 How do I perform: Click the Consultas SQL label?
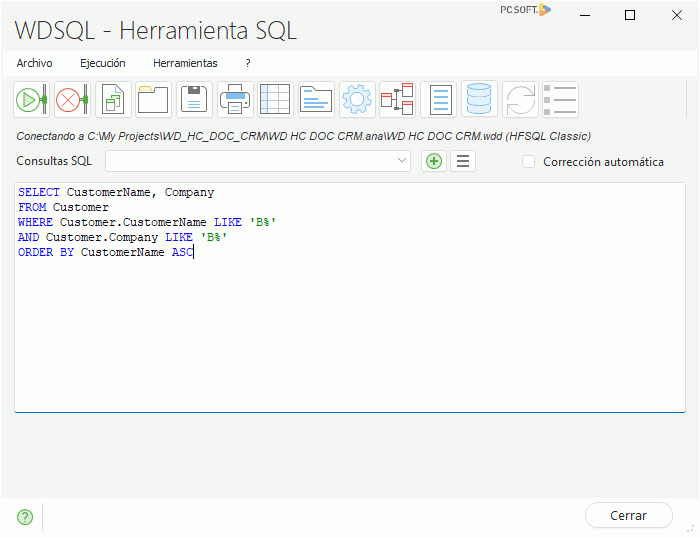(x=54, y=161)
